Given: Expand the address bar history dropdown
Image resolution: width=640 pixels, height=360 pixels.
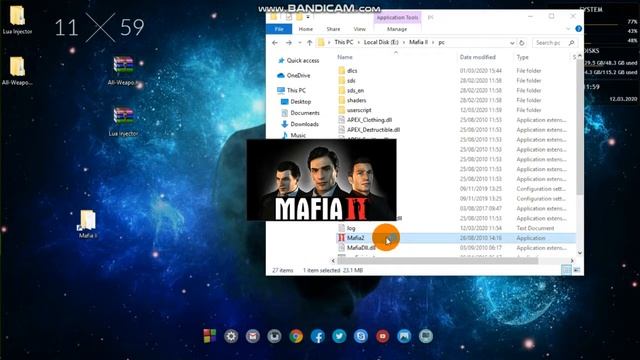Looking at the screenshot, I should [x=512, y=43].
